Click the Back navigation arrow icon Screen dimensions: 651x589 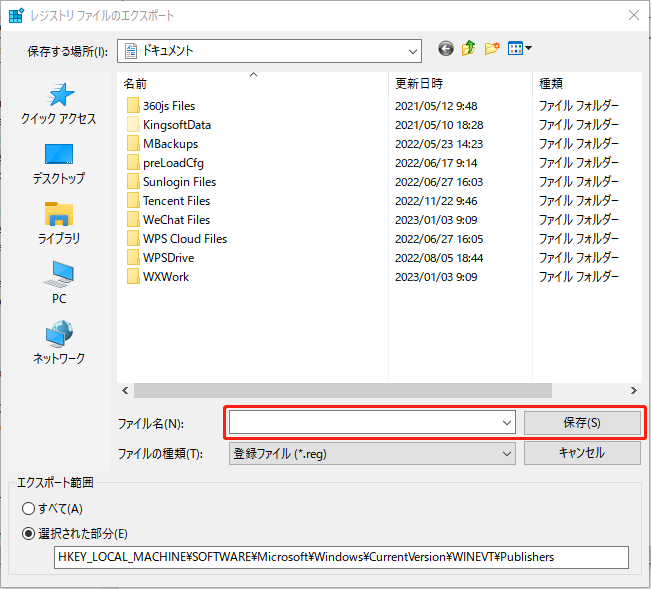tap(445, 49)
